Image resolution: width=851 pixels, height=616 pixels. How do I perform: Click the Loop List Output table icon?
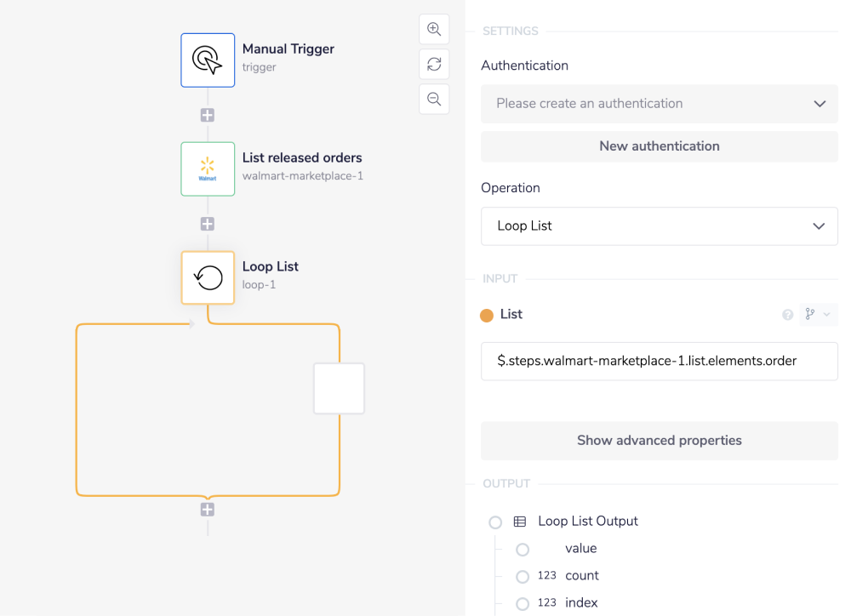(x=520, y=522)
